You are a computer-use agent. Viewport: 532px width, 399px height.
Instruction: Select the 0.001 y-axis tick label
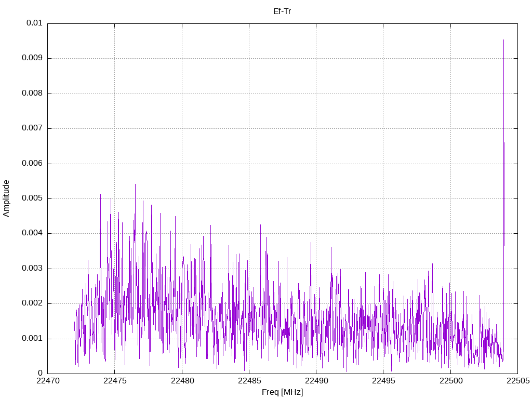pyautogui.click(x=32, y=339)
